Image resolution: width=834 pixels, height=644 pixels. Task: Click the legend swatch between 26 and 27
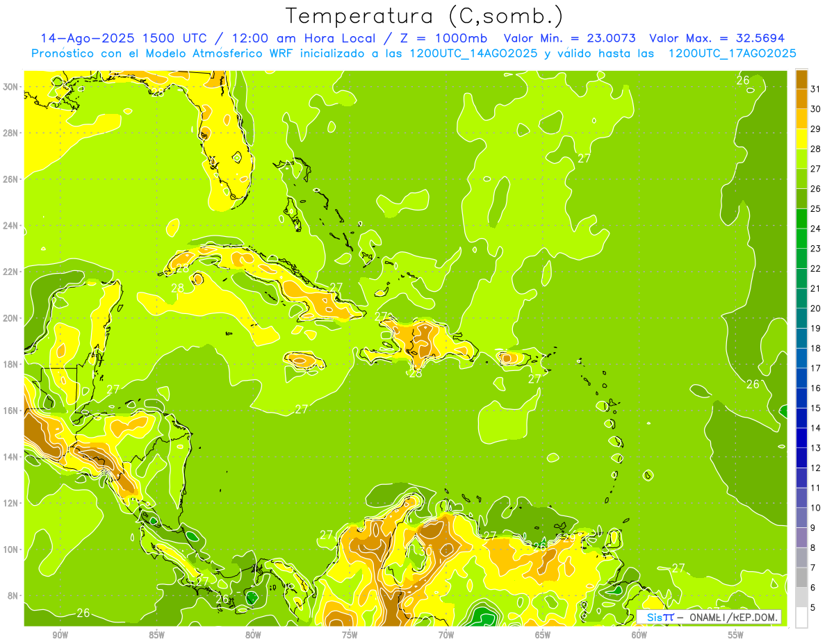(x=801, y=179)
